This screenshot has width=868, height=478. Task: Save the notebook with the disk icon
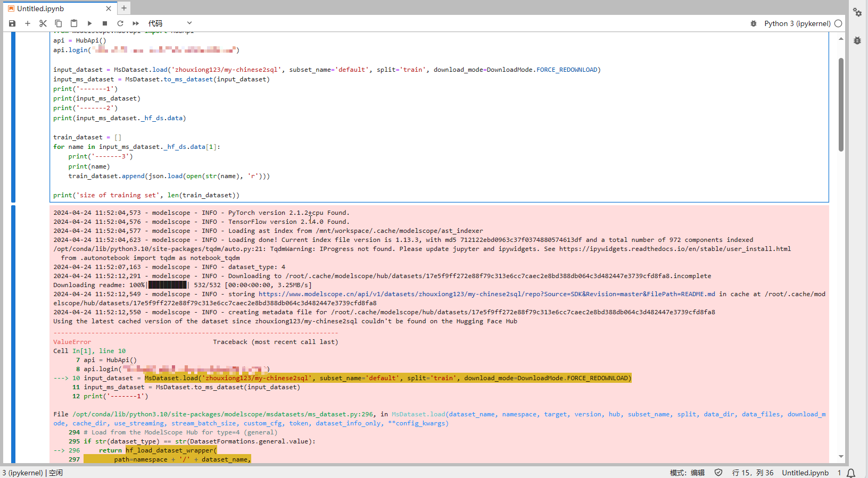point(12,23)
